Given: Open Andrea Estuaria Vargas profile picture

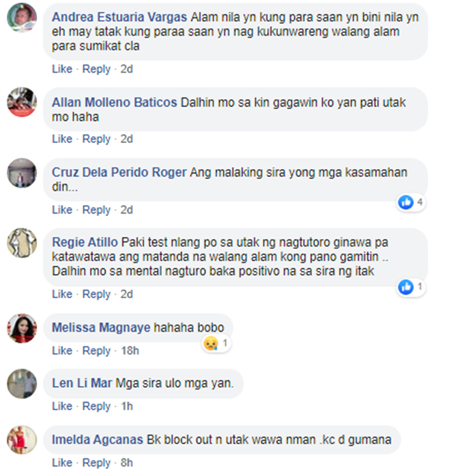Looking at the screenshot, I should [22, 18].
